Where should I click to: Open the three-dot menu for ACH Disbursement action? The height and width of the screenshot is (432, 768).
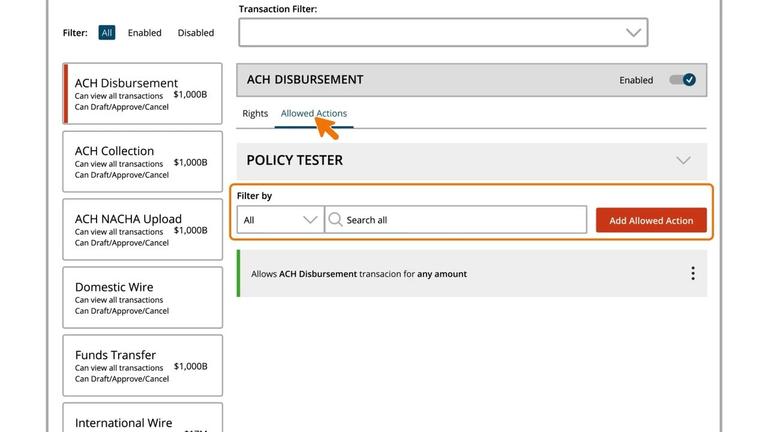[x=693, y=273]
